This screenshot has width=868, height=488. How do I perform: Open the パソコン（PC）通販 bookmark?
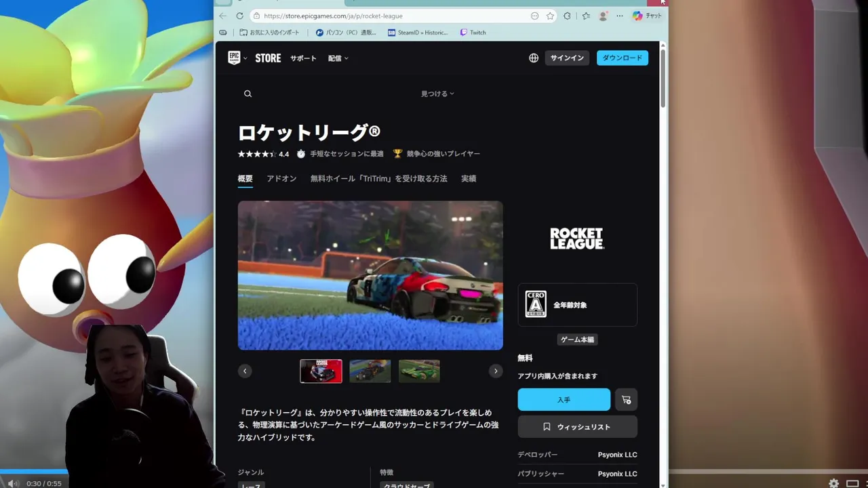[346, 33]
